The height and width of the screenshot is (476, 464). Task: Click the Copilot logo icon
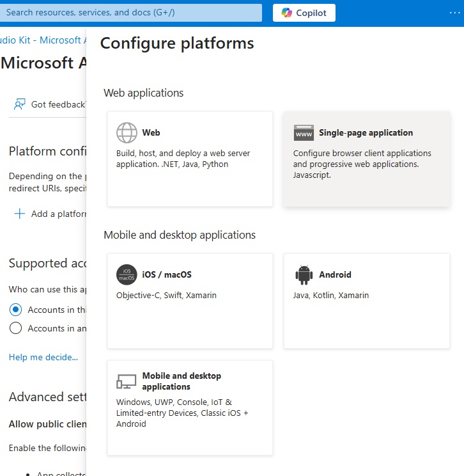[x=287, y=13]
